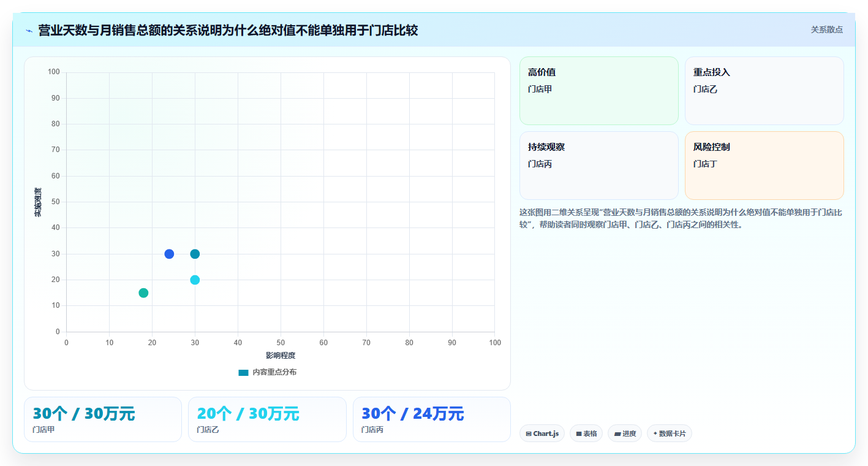Click the description paragraph starting 这张图用二维关系
This screenshot has width=868, height=466.
tap(681, 218)
